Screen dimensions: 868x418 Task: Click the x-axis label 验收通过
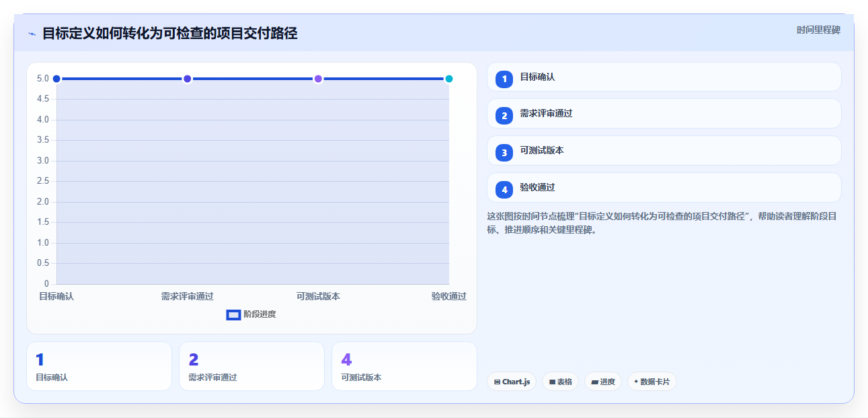coord(449,296)
